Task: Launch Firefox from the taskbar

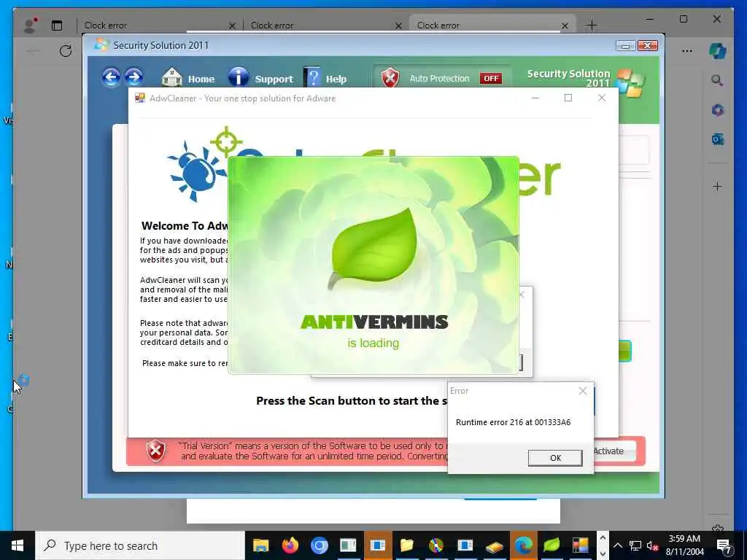Action: click(290, 545)
